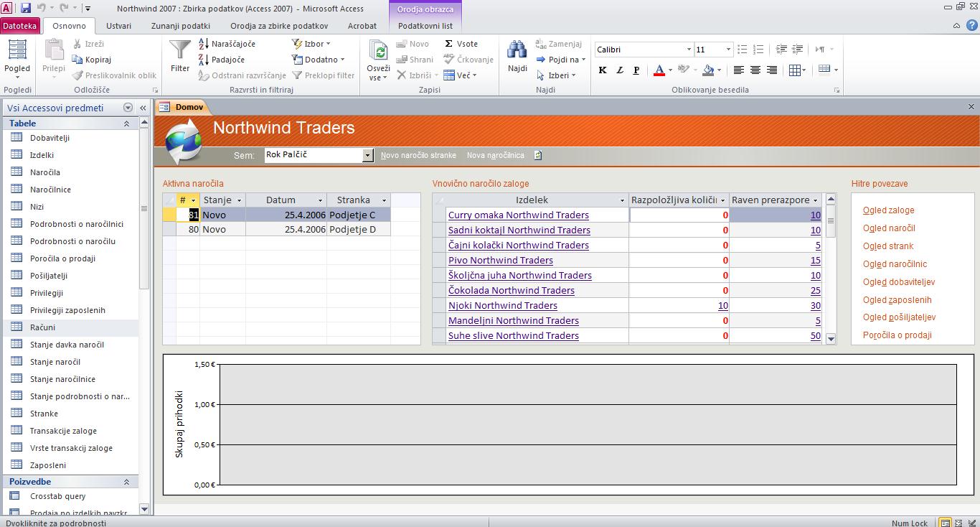Screen dimensions: 980x527
Task: Open the Sem employee combo box dropdown
Action: point(368,155)
